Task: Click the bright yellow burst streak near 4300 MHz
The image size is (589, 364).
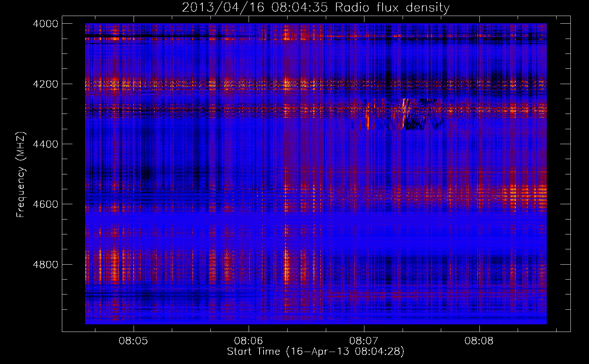Action: click(404, 113)
